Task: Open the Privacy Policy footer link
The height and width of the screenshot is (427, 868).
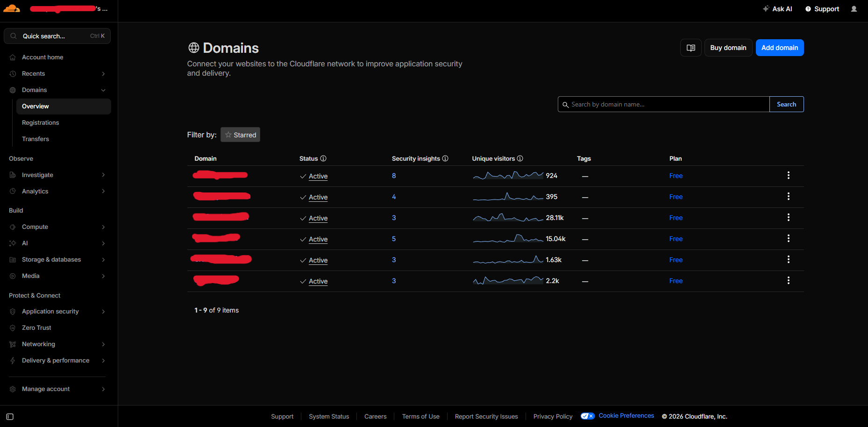Action: [x=553, y=417]
